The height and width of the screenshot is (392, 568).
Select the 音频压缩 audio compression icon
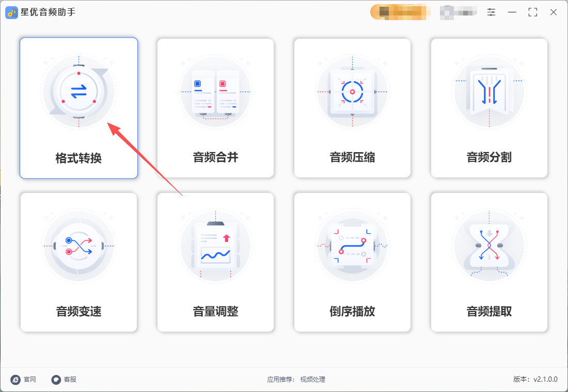[352, 91]
